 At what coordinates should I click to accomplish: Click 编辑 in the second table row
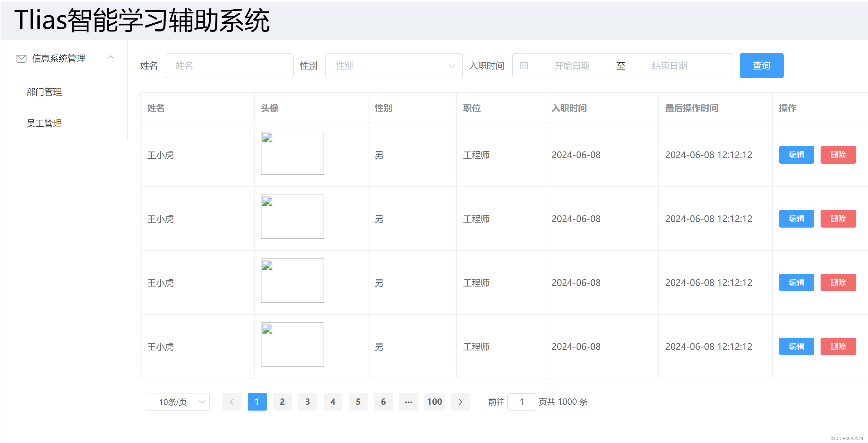pyautogui.click(x=797, y=219)
